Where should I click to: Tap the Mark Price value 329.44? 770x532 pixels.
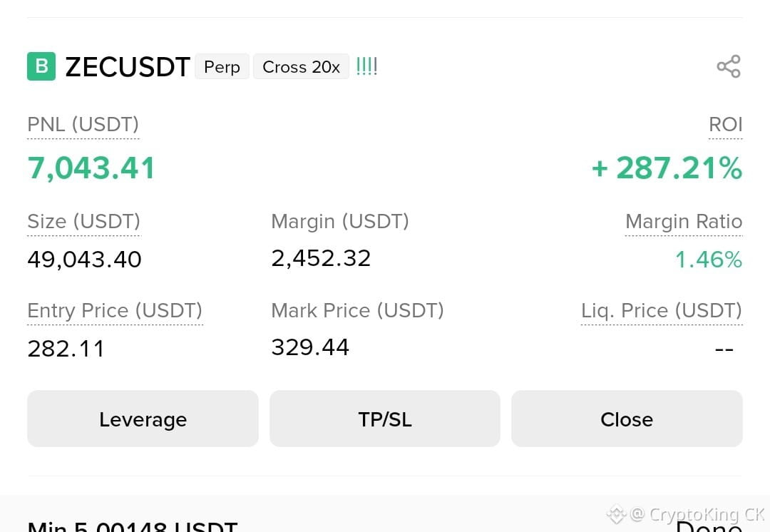[x=310, y=347]
